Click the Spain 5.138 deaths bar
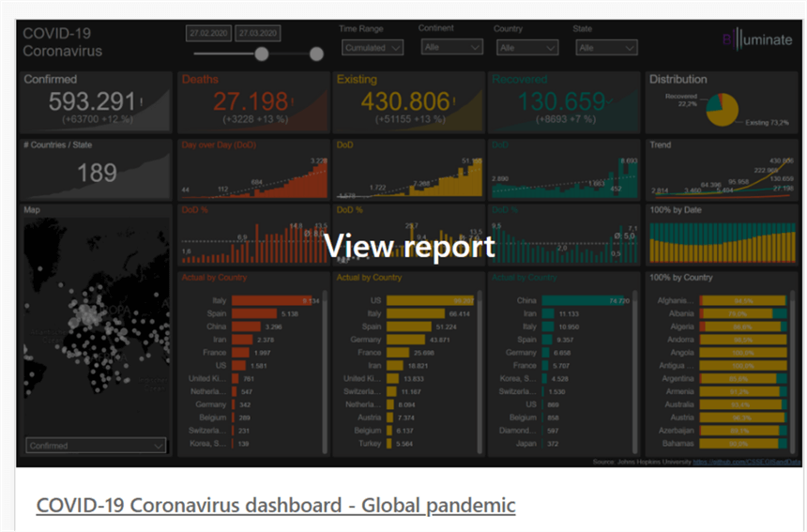 coord(254,313)
